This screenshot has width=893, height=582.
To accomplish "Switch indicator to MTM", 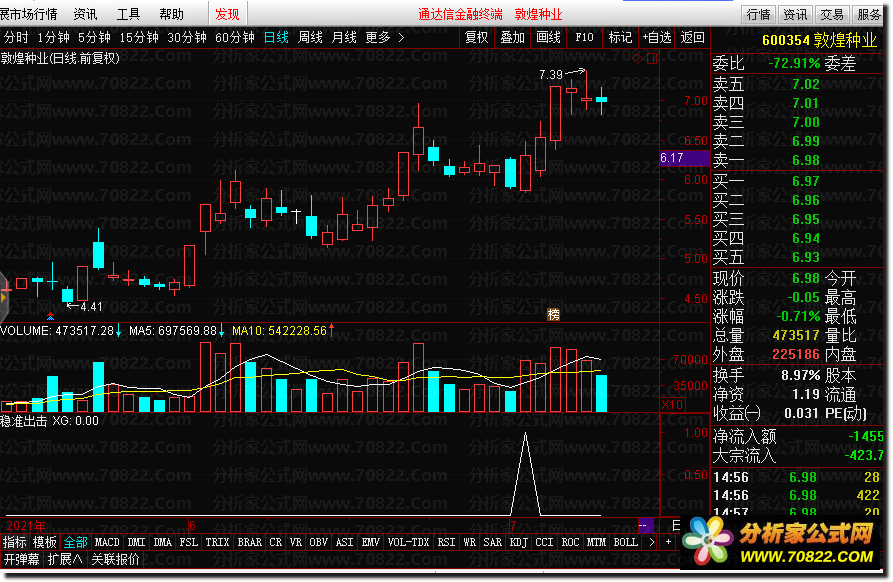I will pos(597,542).
